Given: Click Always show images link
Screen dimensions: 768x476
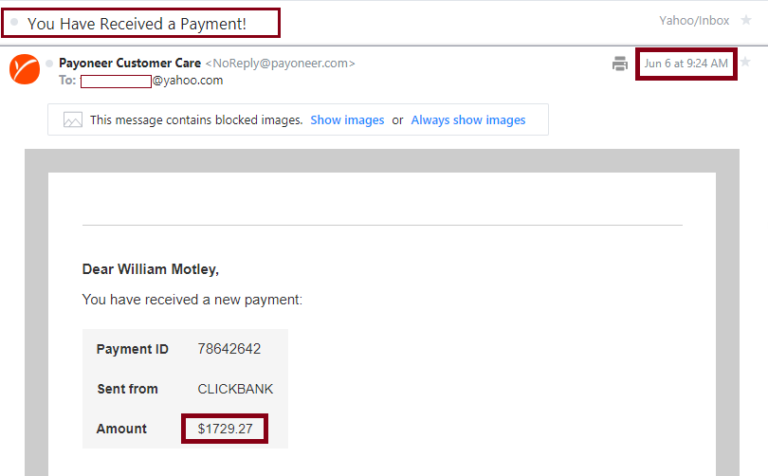Looking at the screenshot, I should 468,120.
